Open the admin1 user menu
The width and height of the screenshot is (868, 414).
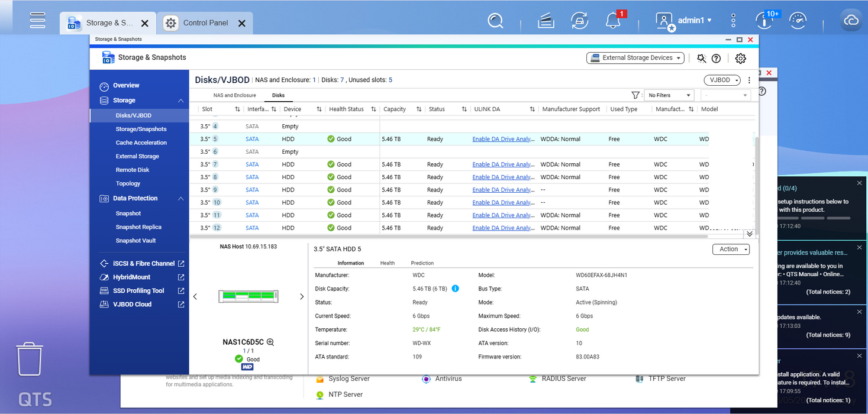[683, 21]
